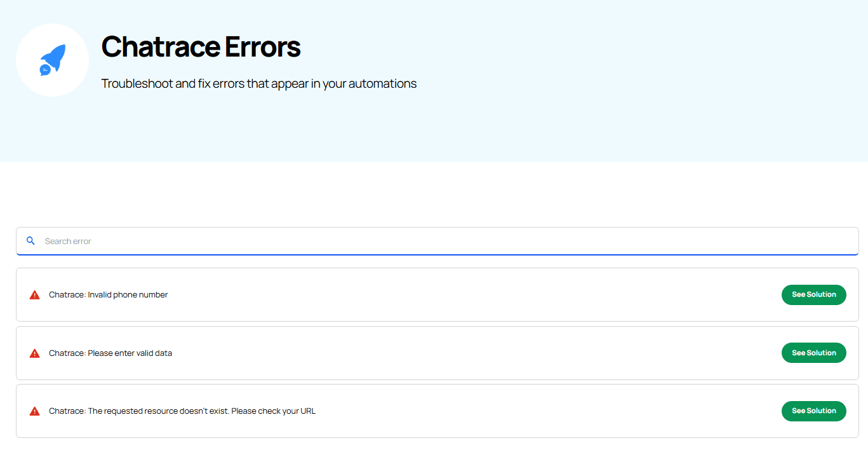
Task: Click the warning icon beside Invalid phone number
Action: click(35, 295)
